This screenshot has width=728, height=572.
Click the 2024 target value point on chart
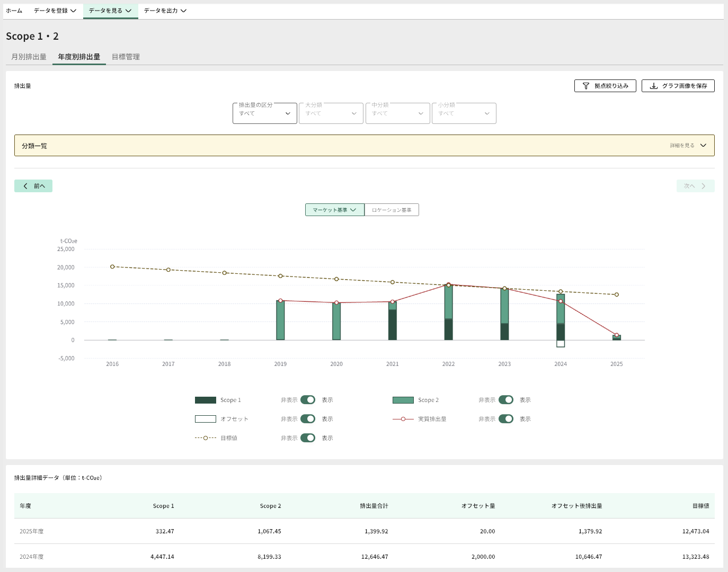click(561, 292)
